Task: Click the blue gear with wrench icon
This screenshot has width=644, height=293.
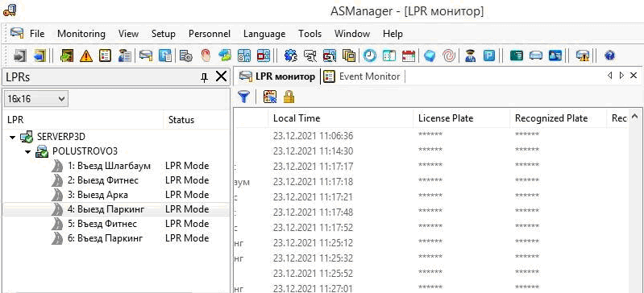Action: pyautogui.click(x=291, y=56)
